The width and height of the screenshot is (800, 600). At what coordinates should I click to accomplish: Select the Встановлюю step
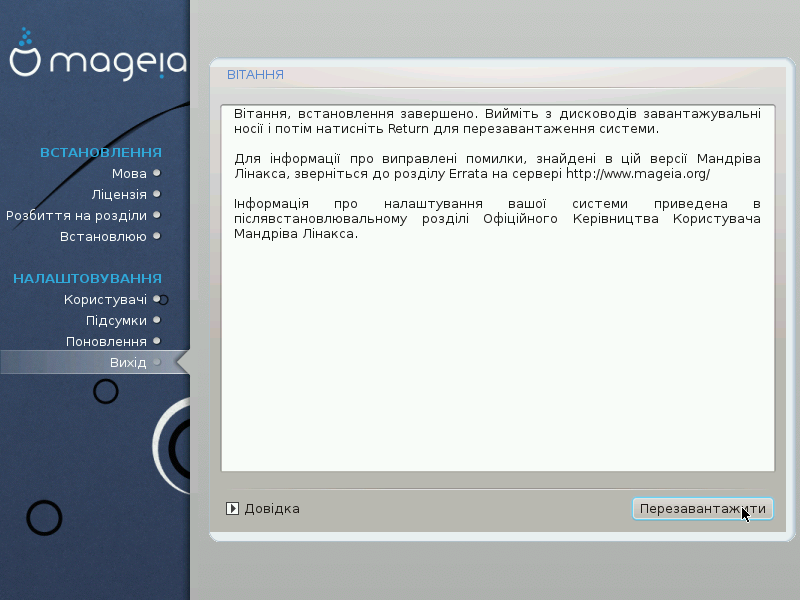[x=103, y=236]
